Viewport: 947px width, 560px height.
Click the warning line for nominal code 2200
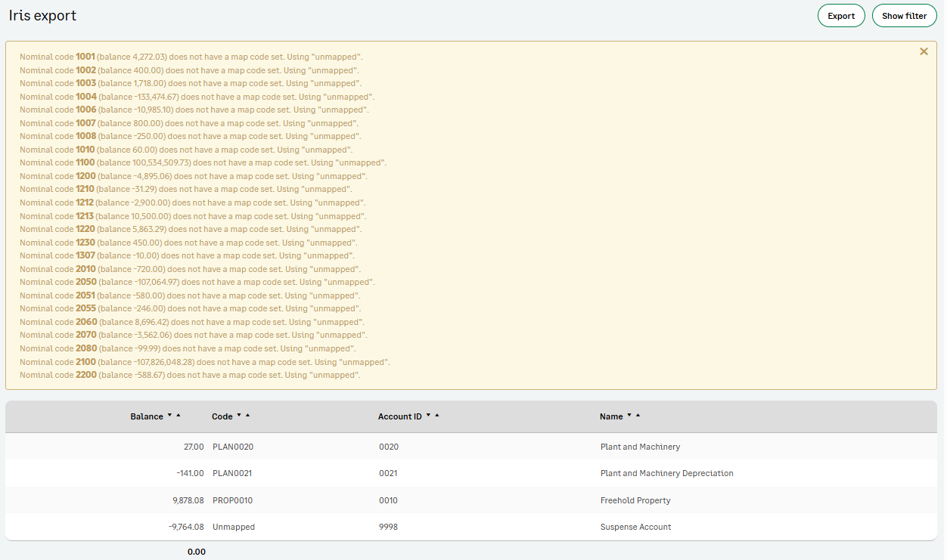[190, 375]
